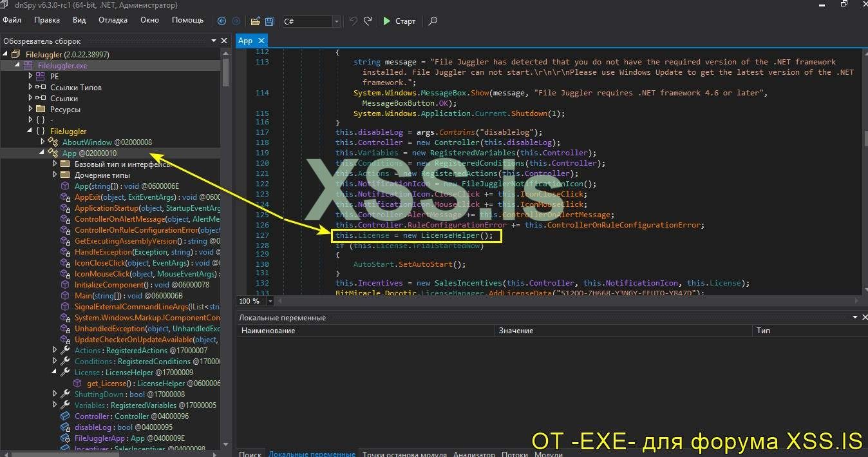Select the AppExit method in tree
Viewport: 868px width, 457px height.
[147, 197]
